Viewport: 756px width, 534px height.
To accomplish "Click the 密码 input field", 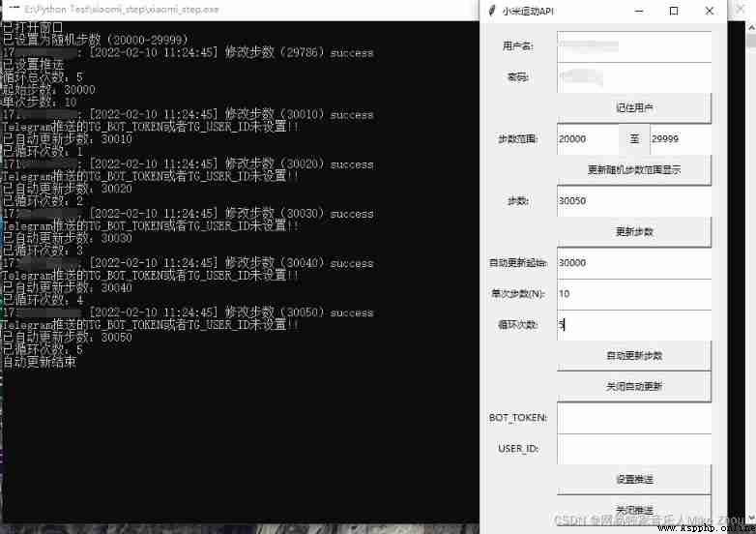I will tap(634, 77).
